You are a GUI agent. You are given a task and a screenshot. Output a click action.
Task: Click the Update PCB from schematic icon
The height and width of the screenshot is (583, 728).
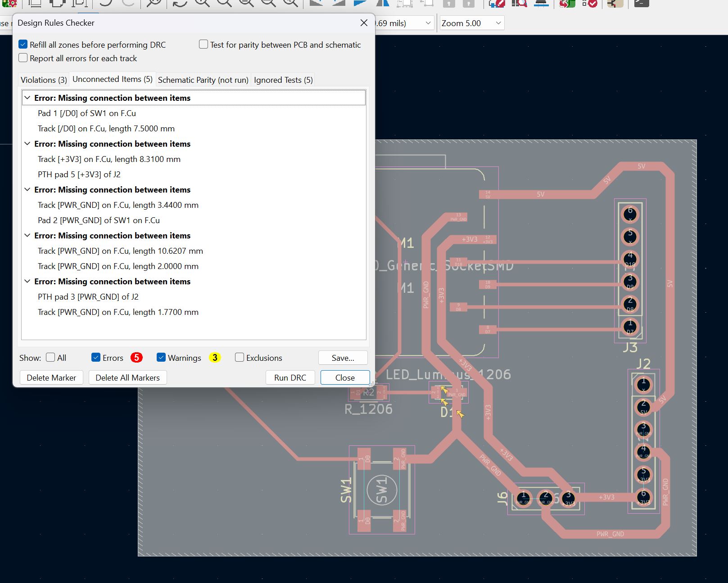pos(566,3)
